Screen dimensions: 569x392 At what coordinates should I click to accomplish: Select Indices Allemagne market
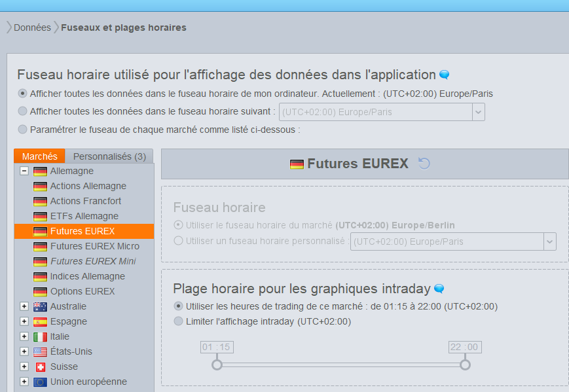pos(88,276)
